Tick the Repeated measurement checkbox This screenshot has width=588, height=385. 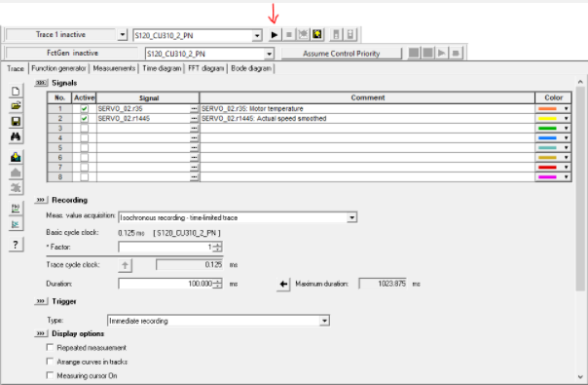[x=50, y=347]
